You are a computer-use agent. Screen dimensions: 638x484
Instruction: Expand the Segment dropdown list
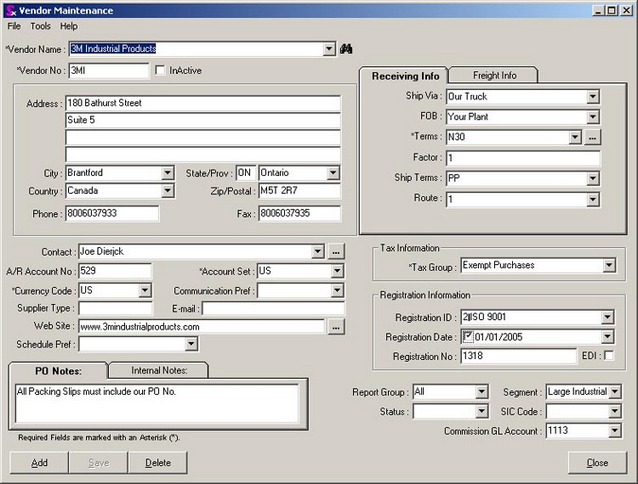coord(615,392)
